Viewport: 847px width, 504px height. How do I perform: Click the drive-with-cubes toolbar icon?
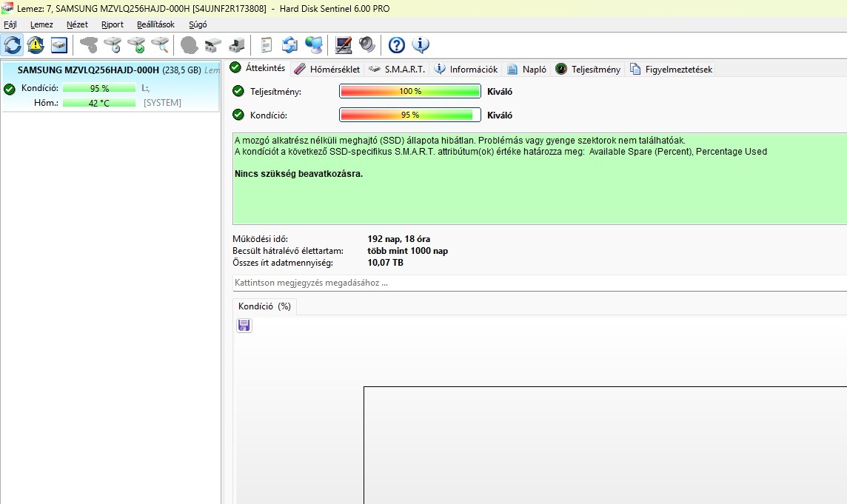[x=212, y=45]
